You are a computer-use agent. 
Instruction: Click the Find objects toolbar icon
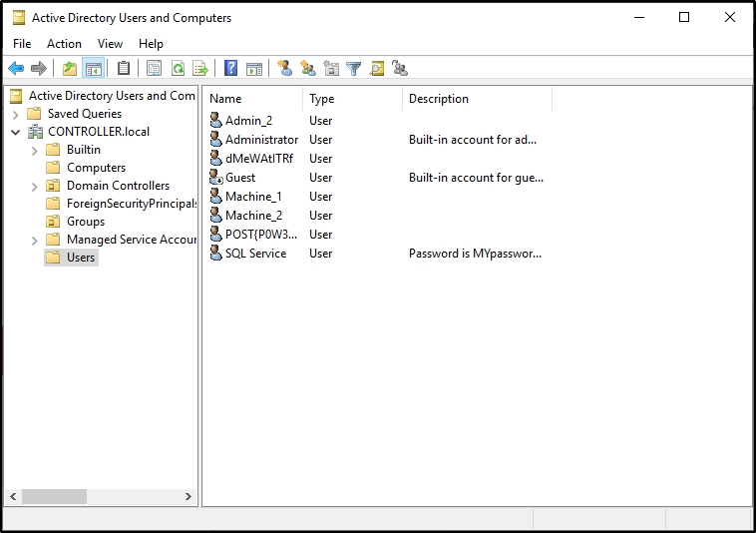point(377,69)
